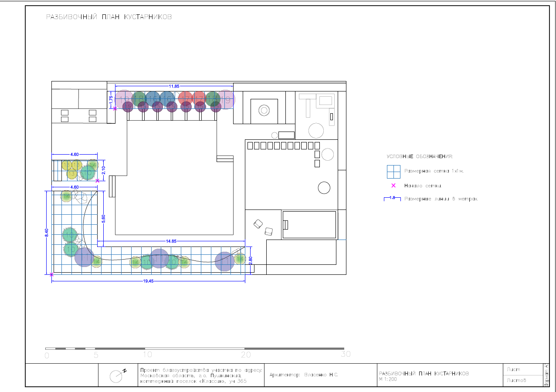The height and width of the screenshot is (392, 556).
Task: Click the 11.85 dimension label
Action: [x=174, y=86]
